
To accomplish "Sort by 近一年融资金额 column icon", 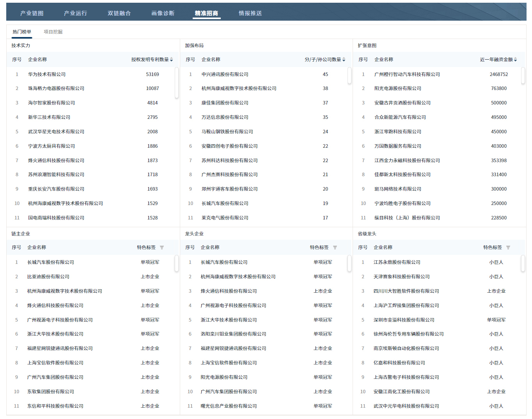I will 515,60.
